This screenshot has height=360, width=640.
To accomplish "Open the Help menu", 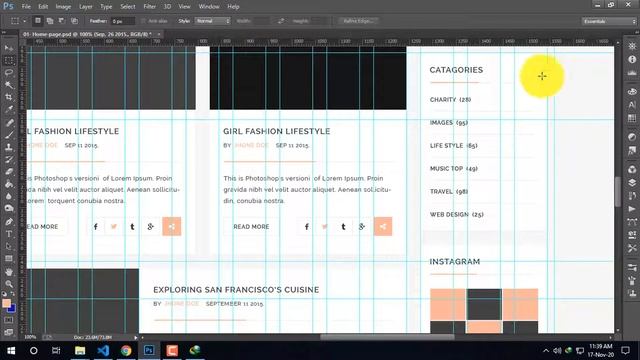I will point(233,7).
